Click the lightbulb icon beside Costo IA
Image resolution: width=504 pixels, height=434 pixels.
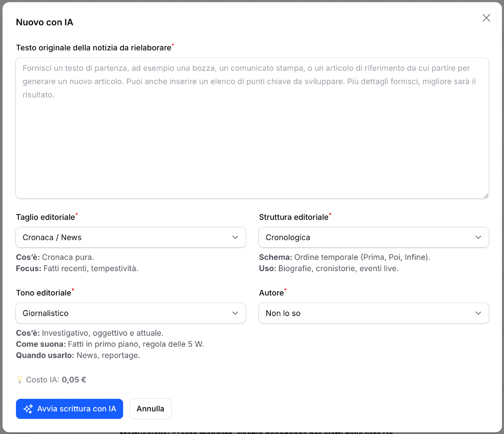click(19, 380)
